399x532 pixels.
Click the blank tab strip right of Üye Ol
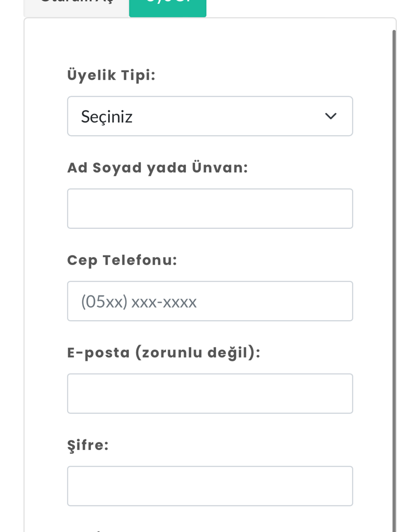point(299,7)
